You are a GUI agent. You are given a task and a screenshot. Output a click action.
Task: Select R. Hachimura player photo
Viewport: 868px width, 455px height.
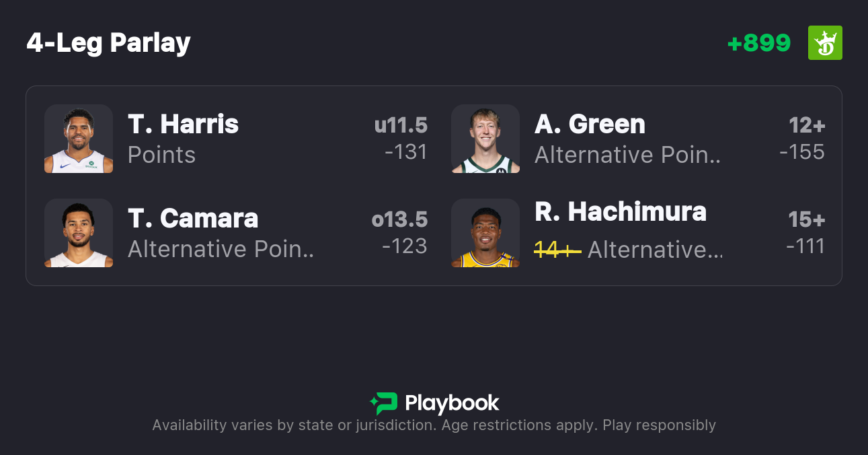(485, 233)
